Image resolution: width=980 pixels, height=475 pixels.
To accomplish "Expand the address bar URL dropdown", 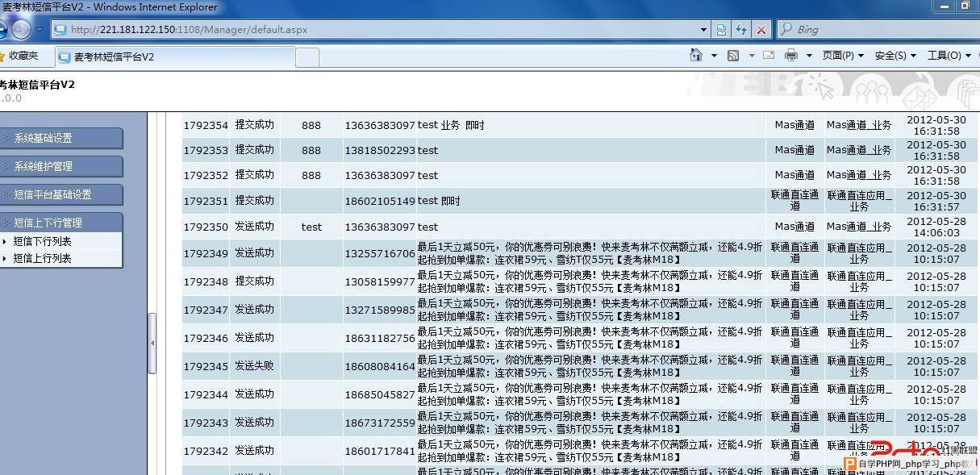I will click(x=704, y=30).
